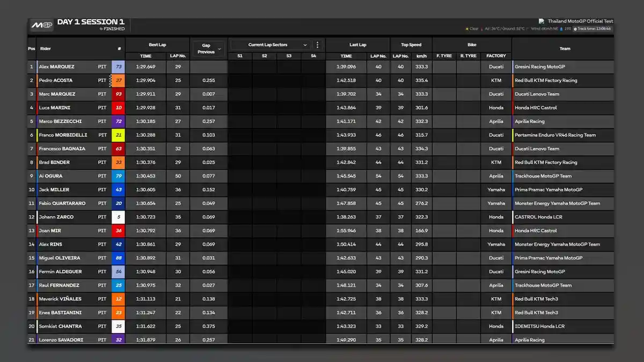
Task: Click white number badge 35 of Chantra
Action: click(119, 327)
